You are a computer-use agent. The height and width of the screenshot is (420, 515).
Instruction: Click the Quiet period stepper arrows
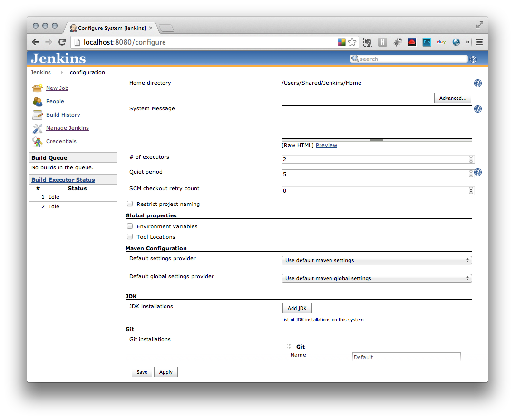(x=471, y=174)
